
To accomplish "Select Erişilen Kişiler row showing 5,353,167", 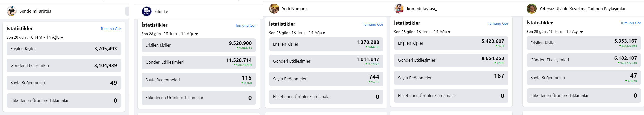I will 584,43.
